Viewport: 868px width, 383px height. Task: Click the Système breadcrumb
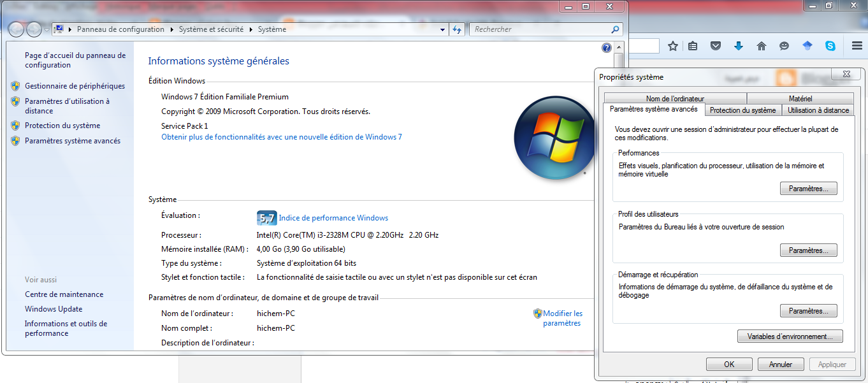point(272,29)
